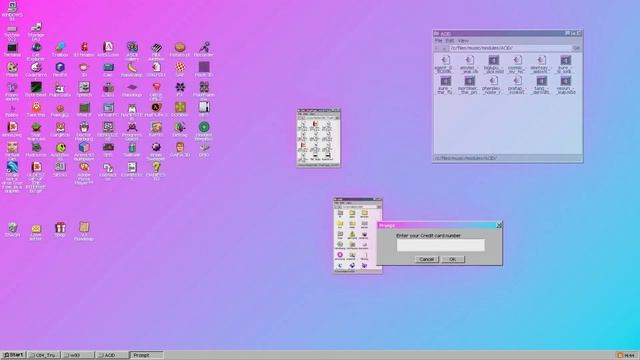Viewport: 640px width, 360px height.
Task: Focus the credit card number field
Action: click(440, 245)
